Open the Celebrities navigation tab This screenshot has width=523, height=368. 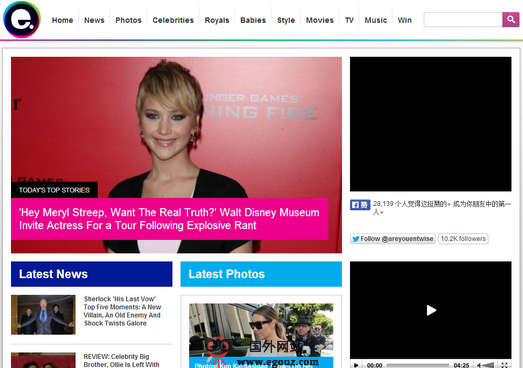point(173,20)
